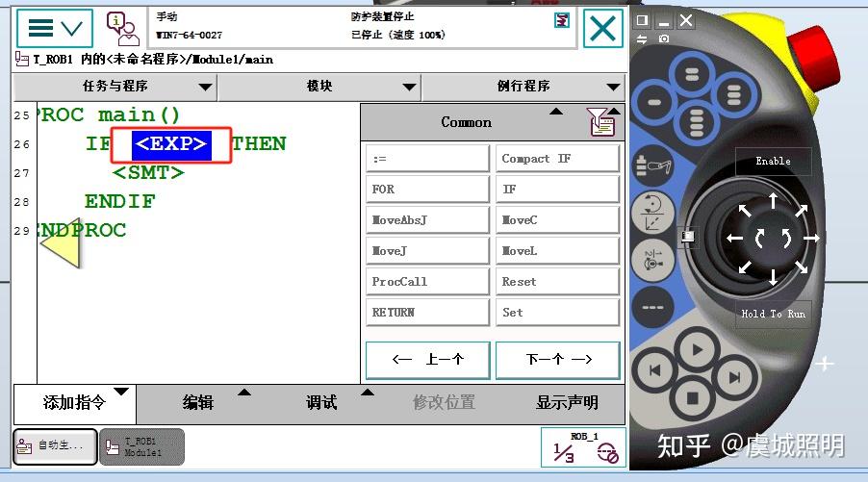Click the step forward playback button

(x=734, y=378)
